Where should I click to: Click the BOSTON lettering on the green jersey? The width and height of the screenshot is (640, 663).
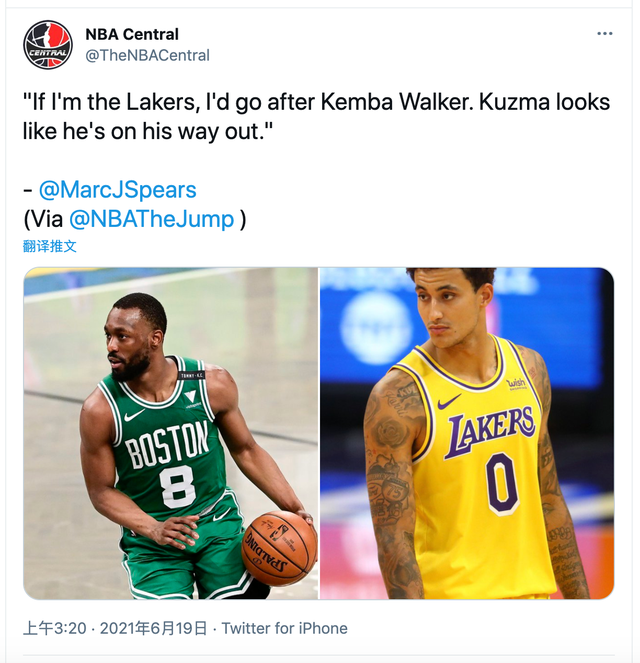pos(167,444)
